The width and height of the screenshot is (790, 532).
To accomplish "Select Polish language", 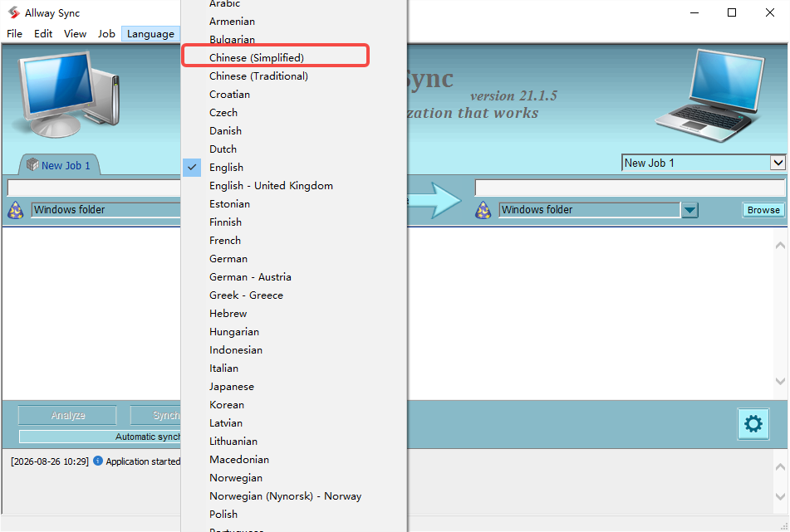I will pyautogui.click(x=294, y=515).
